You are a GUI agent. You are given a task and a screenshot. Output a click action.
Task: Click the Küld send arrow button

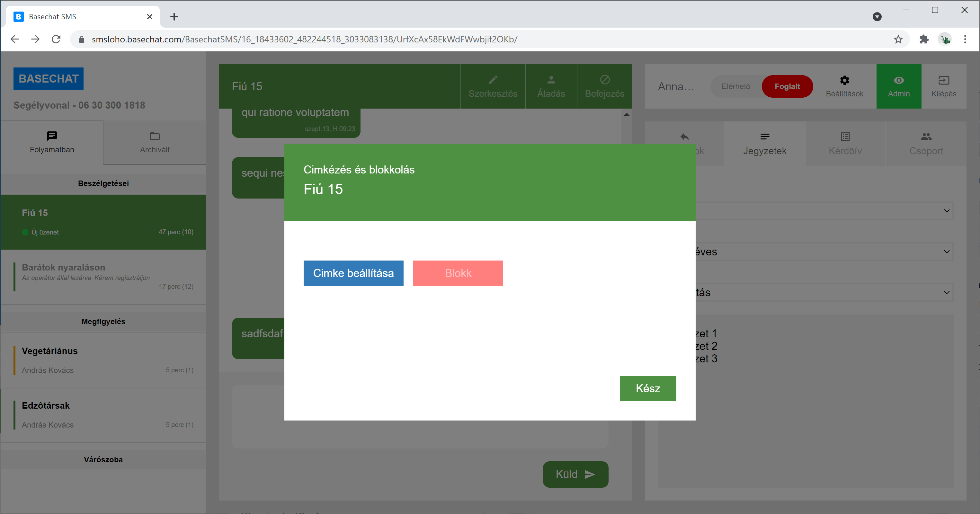coord(575,474)
